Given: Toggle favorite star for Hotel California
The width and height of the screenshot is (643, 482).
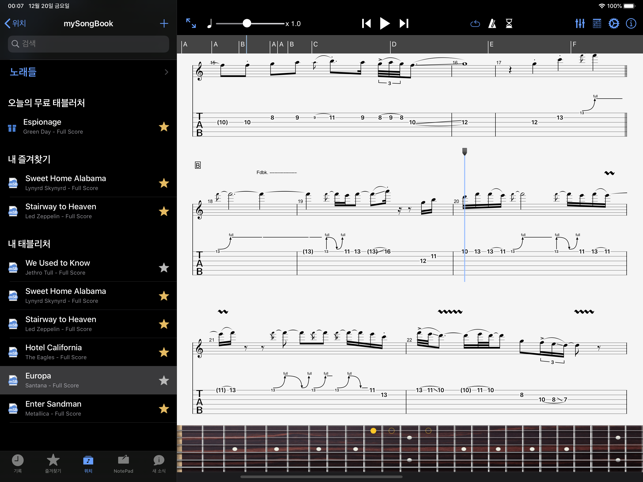Looking at the screenshot, I should 164,352.
